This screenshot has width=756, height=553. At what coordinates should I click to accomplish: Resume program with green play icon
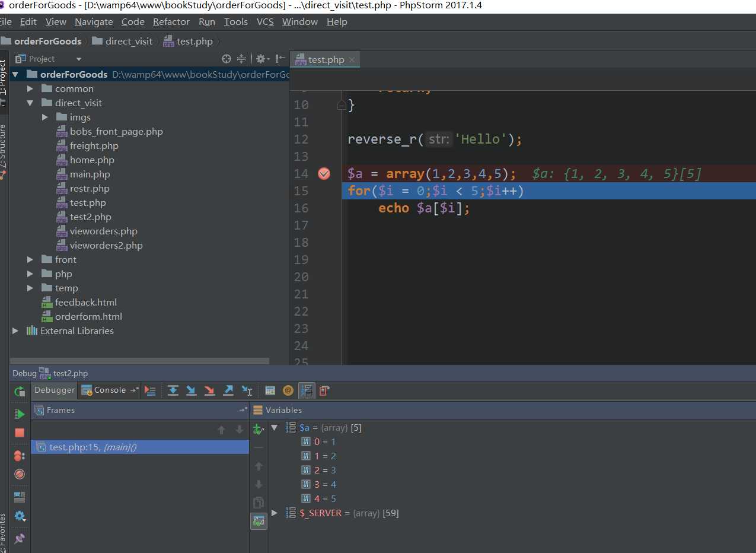20,414
